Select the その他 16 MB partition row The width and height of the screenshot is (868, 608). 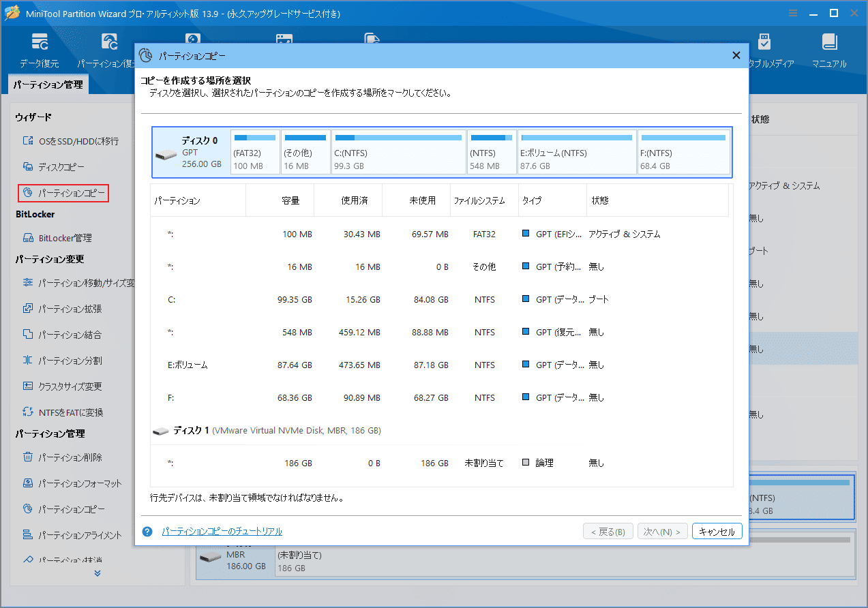click(441, 267)
